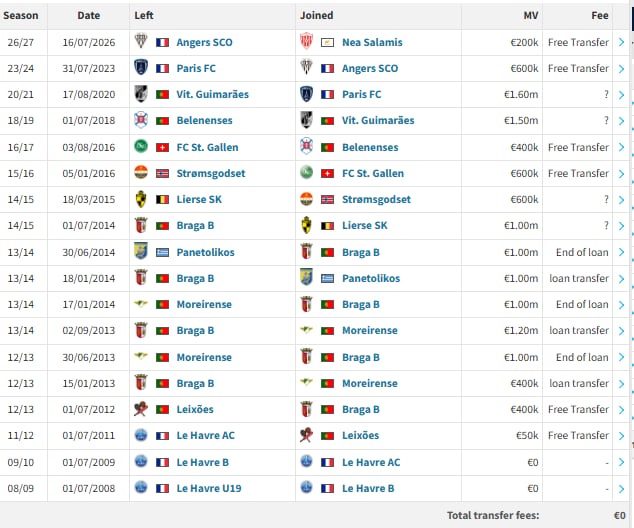Screen dimensions: 634x528
Task: Click the Paris FC crest in Left column
Action: (141, 68)
